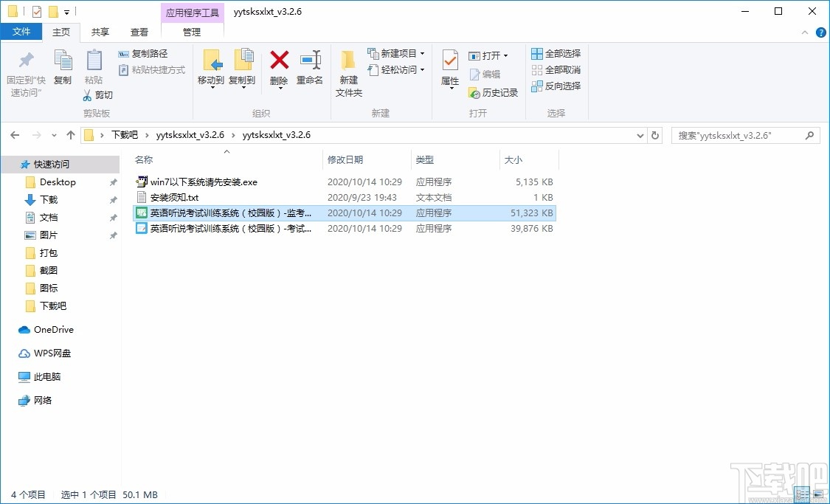This screenshot has height=504, width=830.
Task: Expand the address bar history dropdown
Action: (640, 135)
